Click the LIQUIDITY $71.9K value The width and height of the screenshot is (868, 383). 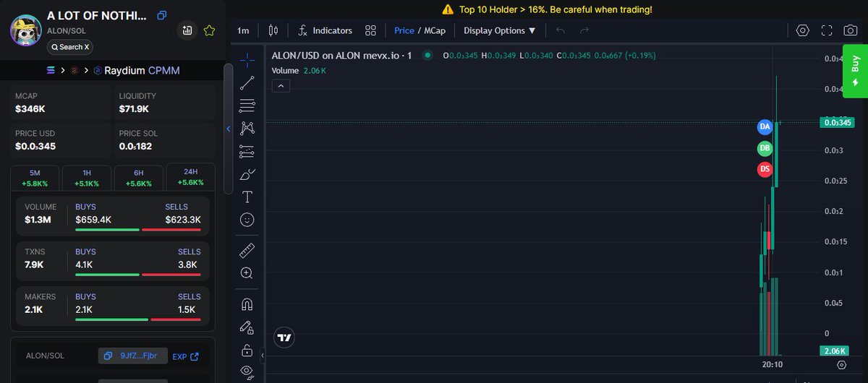point(134,109)
